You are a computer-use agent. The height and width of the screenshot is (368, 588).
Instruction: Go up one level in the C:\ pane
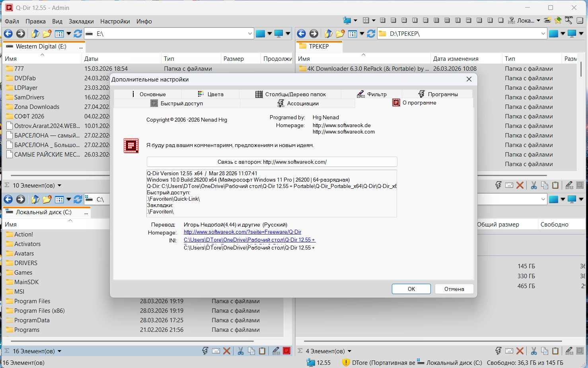pos(35,199)
